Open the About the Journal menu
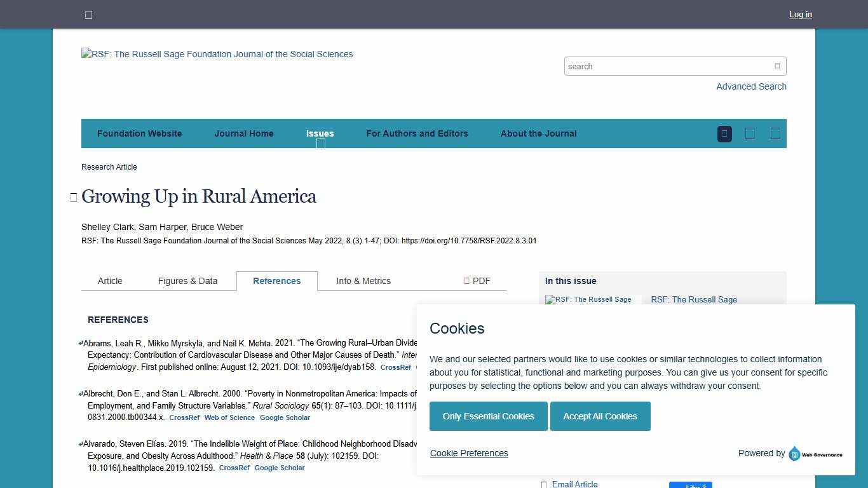The width and height of the screenshot is (868, 488). tap(538, 133)
